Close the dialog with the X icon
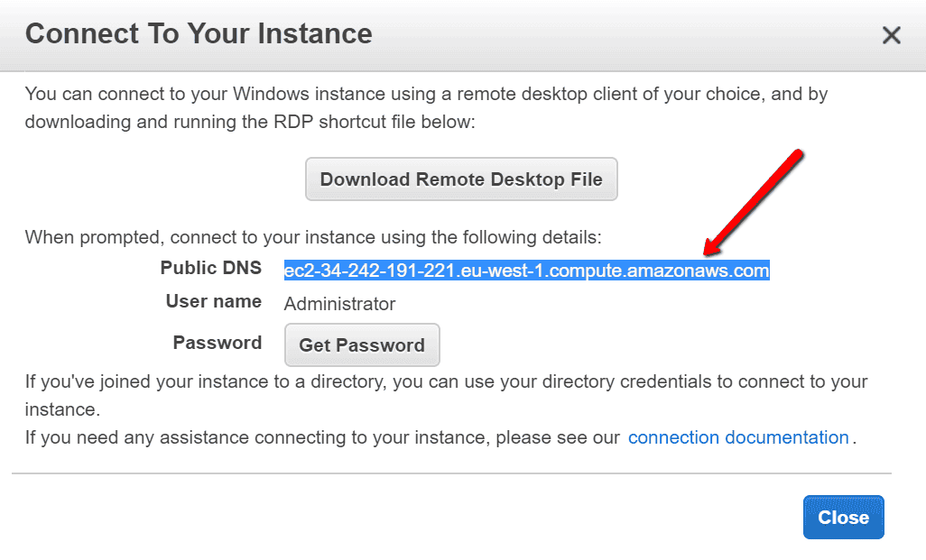The image size is (926, 560). (891, 35)
